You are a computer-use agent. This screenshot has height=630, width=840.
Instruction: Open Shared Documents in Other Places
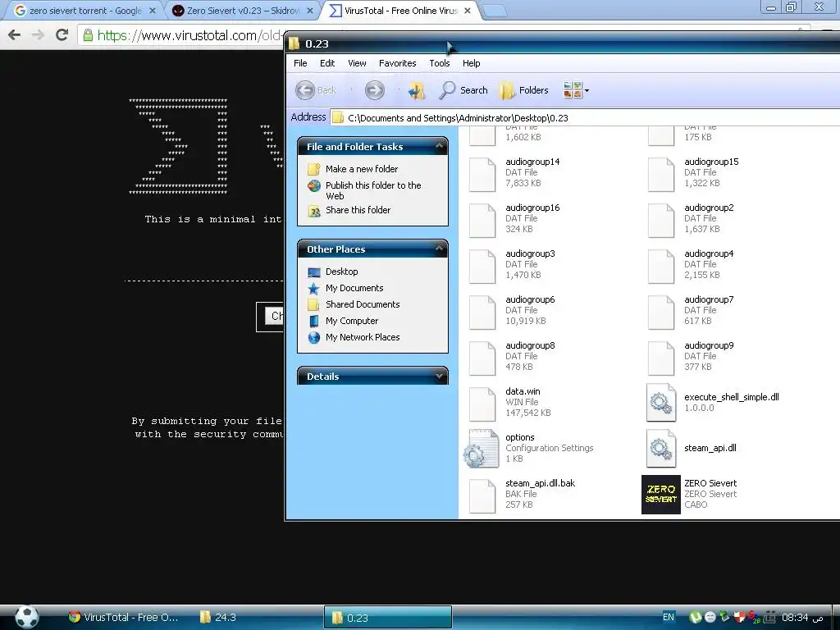pyautogui.click(x=363, y=304)
